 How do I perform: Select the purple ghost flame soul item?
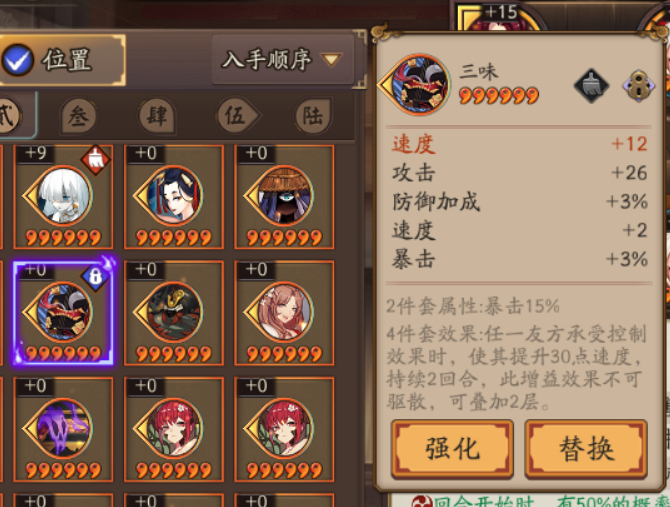(63, 429)
